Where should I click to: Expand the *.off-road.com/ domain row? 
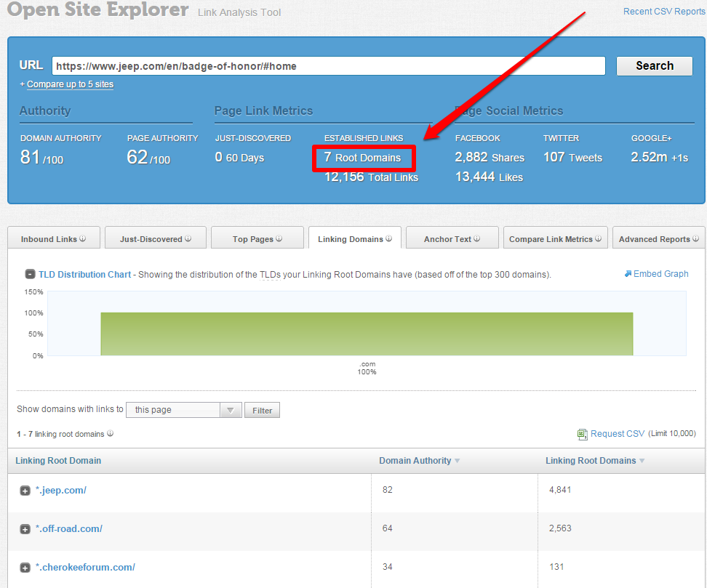(25, 529)
